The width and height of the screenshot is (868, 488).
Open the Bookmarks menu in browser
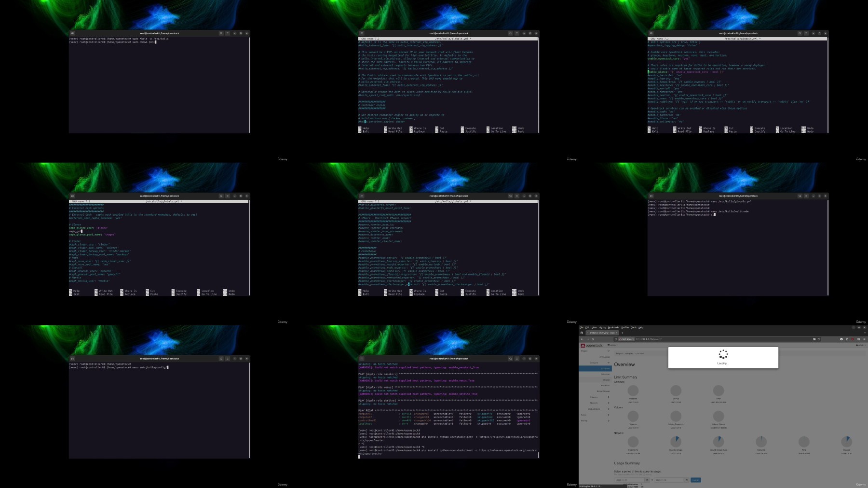pyautogui.click(x=613, y=327)
